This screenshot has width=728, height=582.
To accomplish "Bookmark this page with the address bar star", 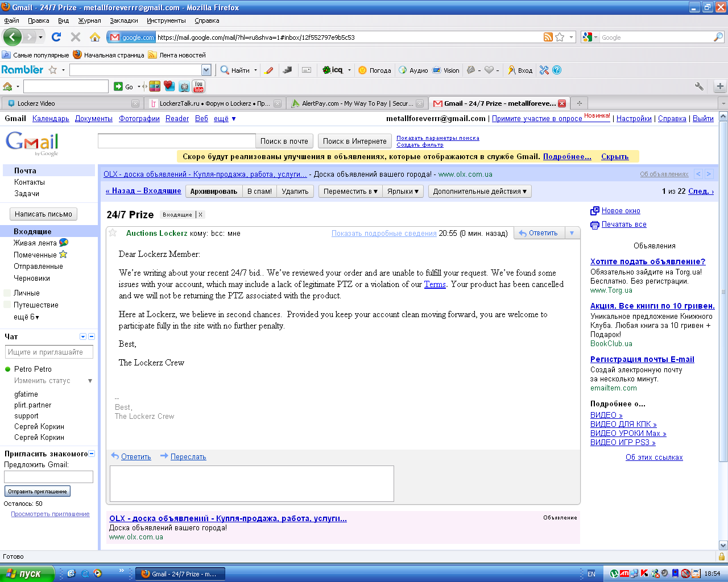I will pyautogui.click(x=560, y=37).
